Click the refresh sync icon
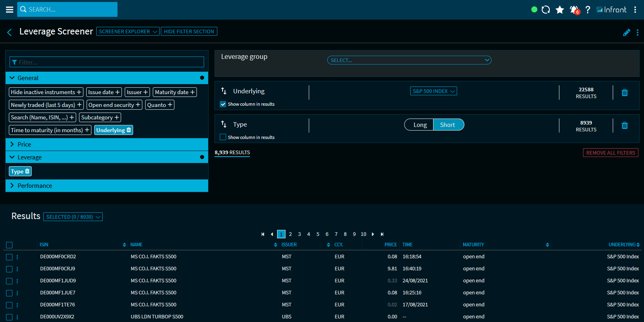The height and width of the screenshot is (322, 644). coord(545,10)
